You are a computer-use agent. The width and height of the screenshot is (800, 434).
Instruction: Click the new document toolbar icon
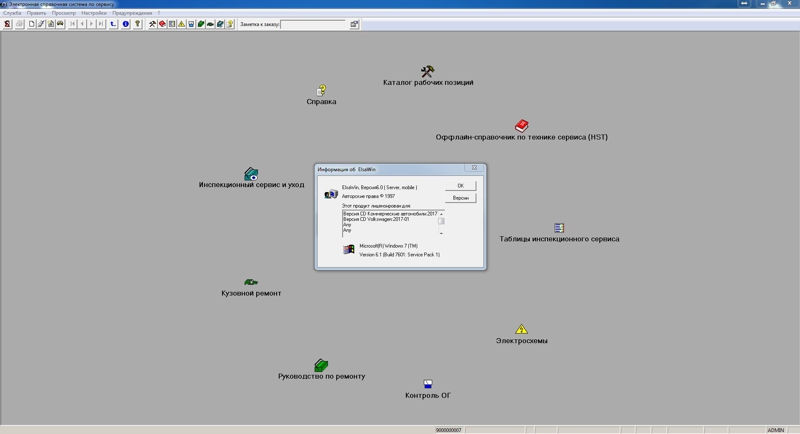(x=32, y=24)
